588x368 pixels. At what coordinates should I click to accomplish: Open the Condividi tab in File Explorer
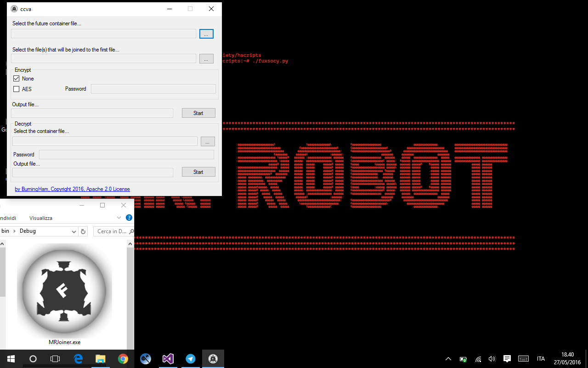tap(7, 218)
